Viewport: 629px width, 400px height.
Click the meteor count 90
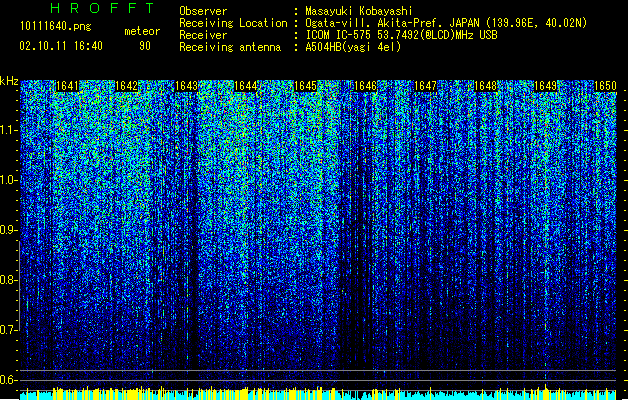[145, 46]
